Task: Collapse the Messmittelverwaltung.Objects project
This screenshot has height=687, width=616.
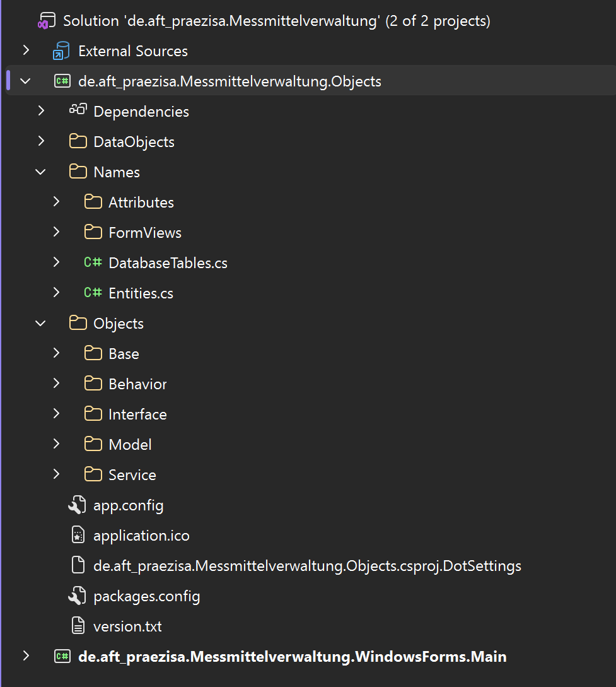Action: point(25,81)
